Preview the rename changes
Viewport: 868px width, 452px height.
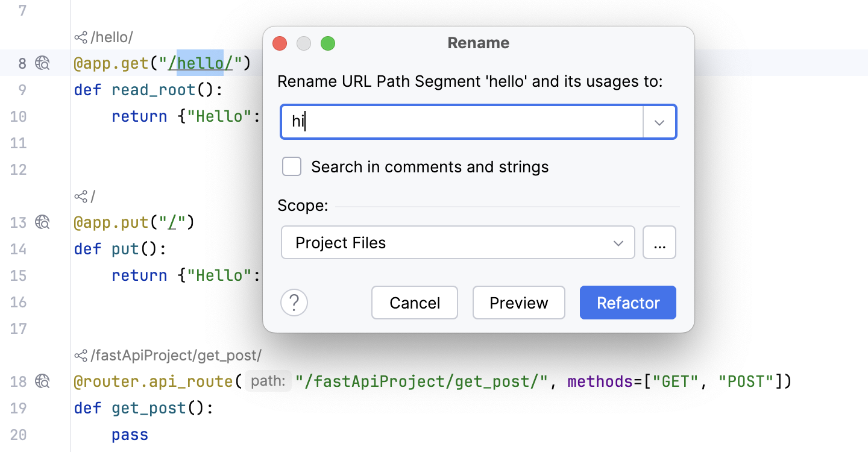pyautogui.click(x=518, y=303)
